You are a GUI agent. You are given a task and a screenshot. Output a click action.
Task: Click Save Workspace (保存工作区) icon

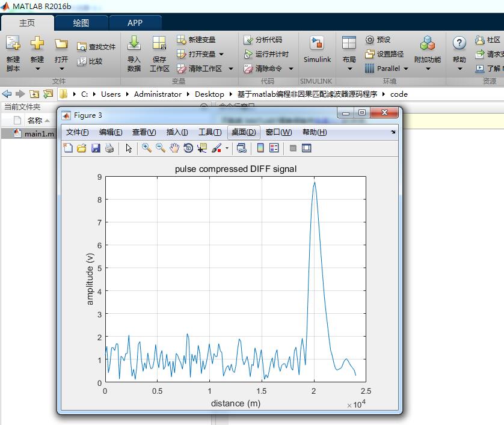pyautogui.click(x=159, y=43)
